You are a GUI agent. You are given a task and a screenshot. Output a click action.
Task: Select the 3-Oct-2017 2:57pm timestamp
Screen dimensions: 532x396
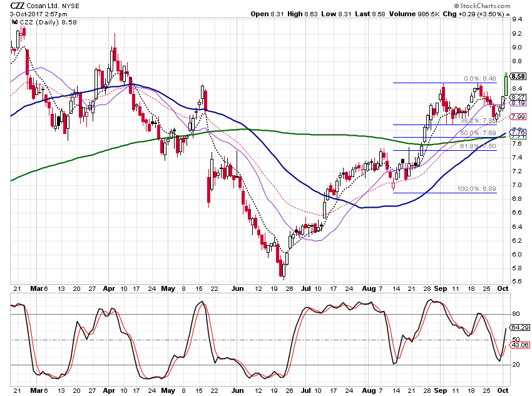(39, 14)
